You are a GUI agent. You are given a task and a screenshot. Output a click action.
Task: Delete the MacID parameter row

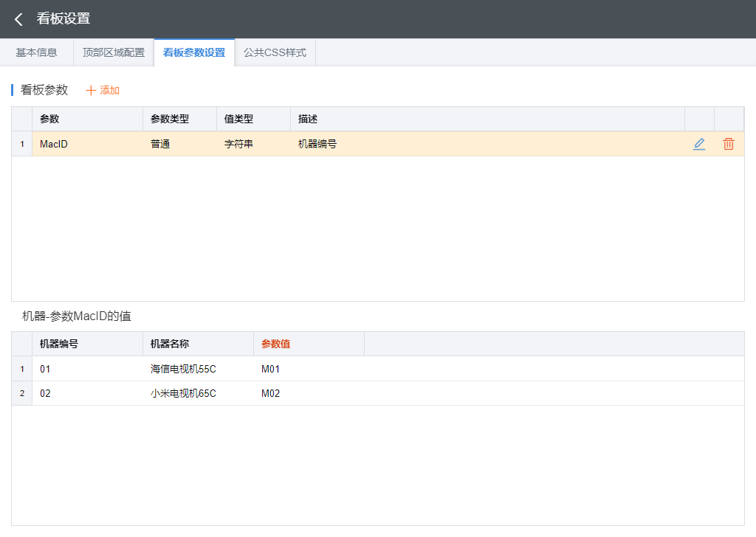click(x=729, y=144)
